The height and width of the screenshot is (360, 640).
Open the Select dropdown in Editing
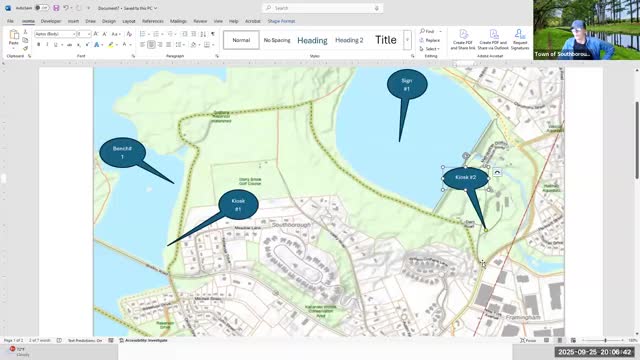point(430,49)
